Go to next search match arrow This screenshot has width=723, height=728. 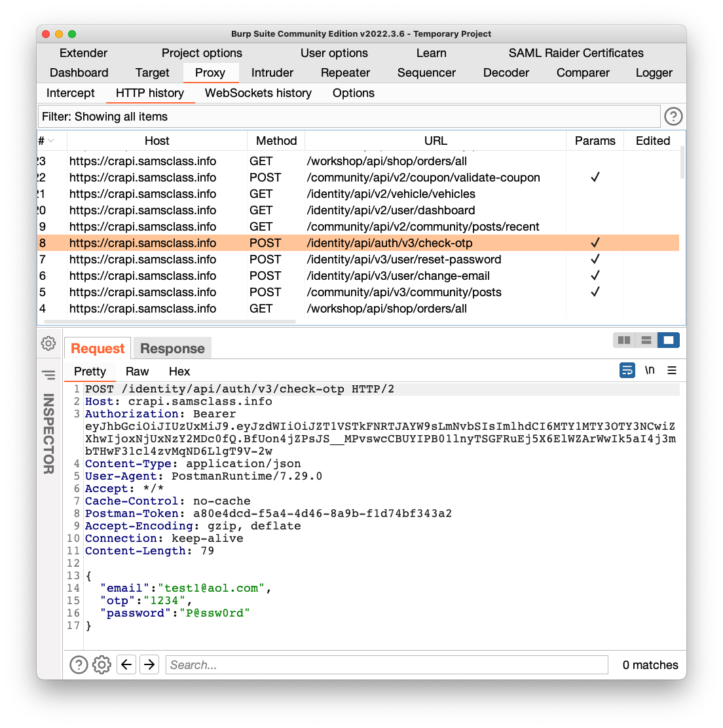point(149,665)
